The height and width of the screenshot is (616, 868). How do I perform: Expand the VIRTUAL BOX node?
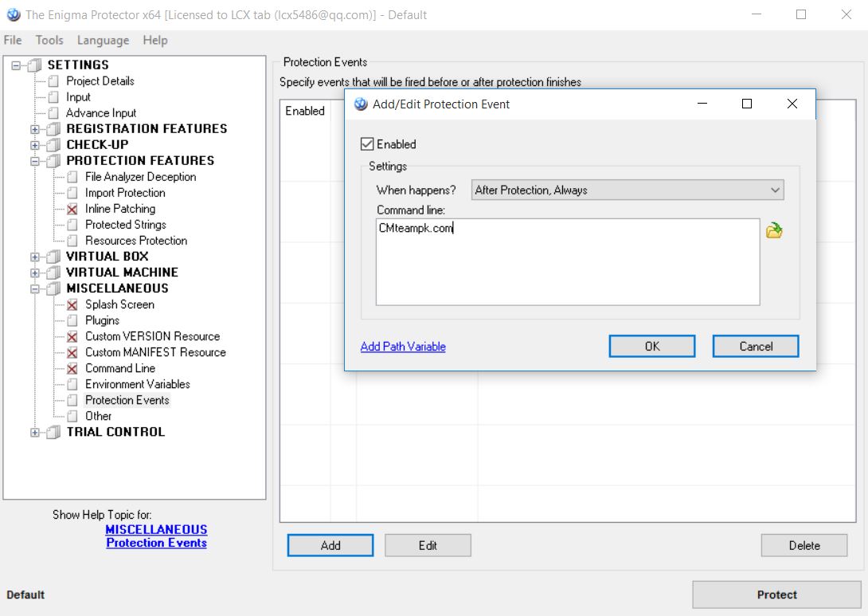[x=35, y=257]
